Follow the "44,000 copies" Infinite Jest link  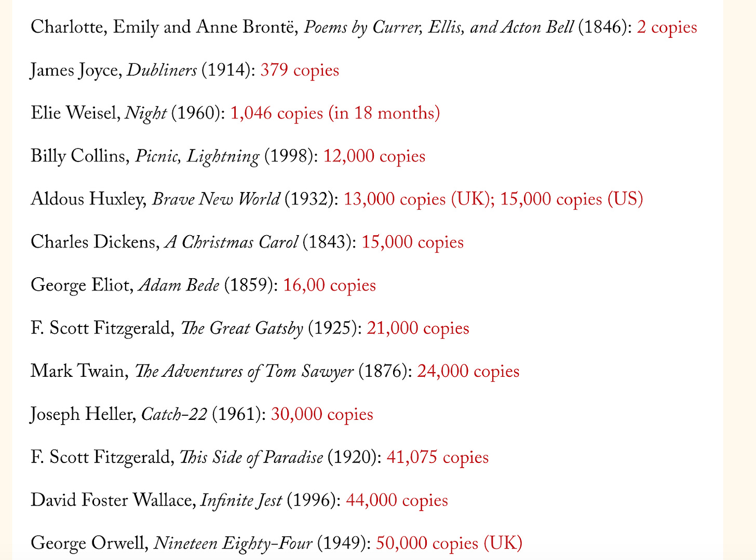[x=397, y=500]
